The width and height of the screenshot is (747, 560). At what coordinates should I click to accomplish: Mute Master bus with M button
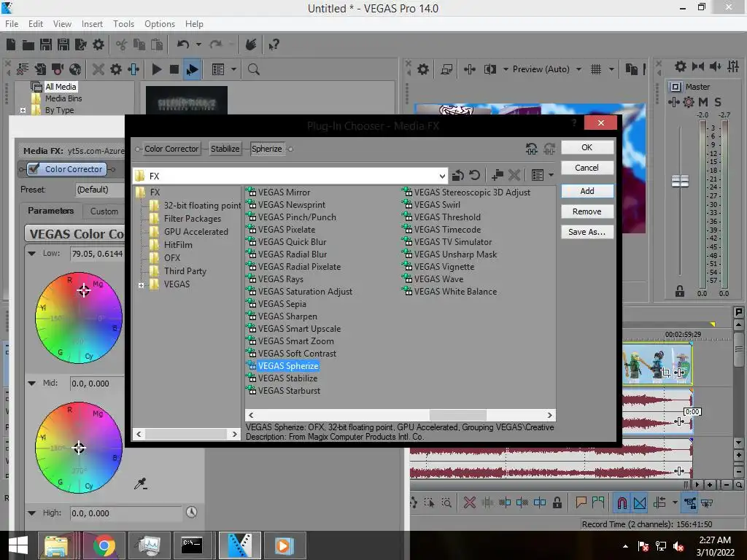[703, 102]
